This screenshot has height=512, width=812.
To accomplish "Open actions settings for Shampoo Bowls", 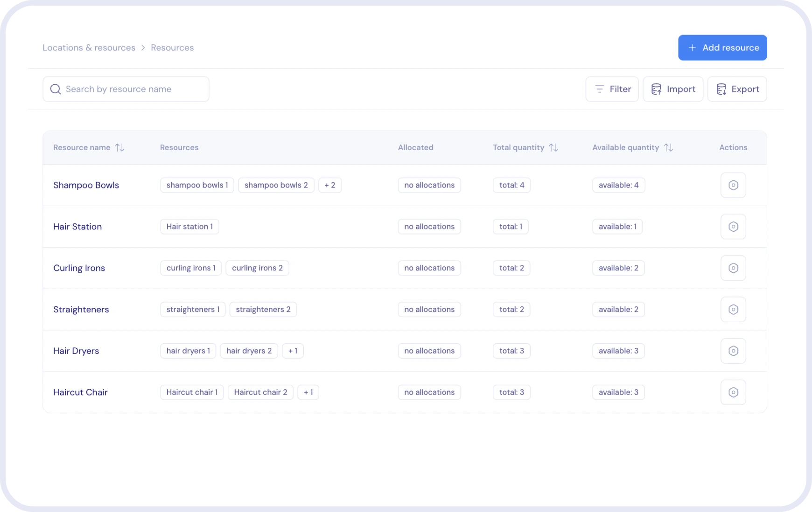I will 733,185.
